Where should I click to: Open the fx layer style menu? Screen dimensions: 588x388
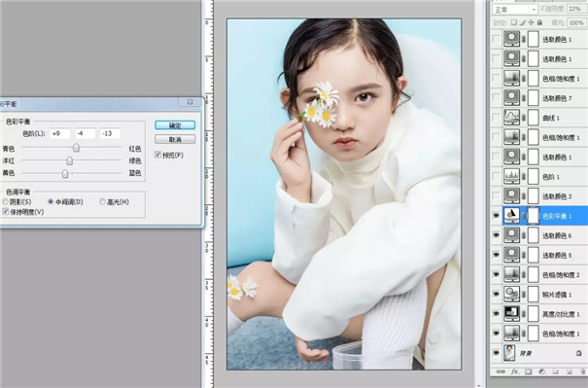click(x=515, y=371)
